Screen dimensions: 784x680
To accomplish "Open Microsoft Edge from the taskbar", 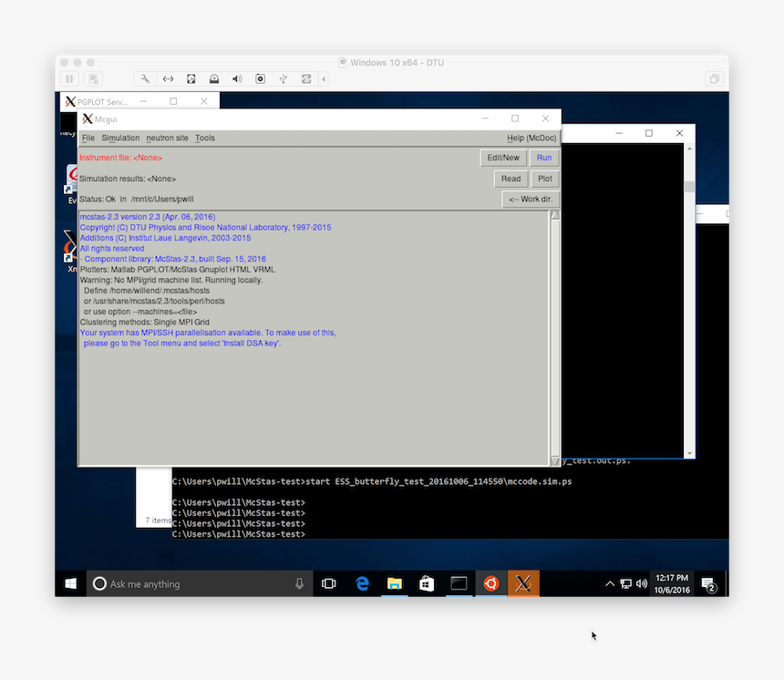I will 362,583.
